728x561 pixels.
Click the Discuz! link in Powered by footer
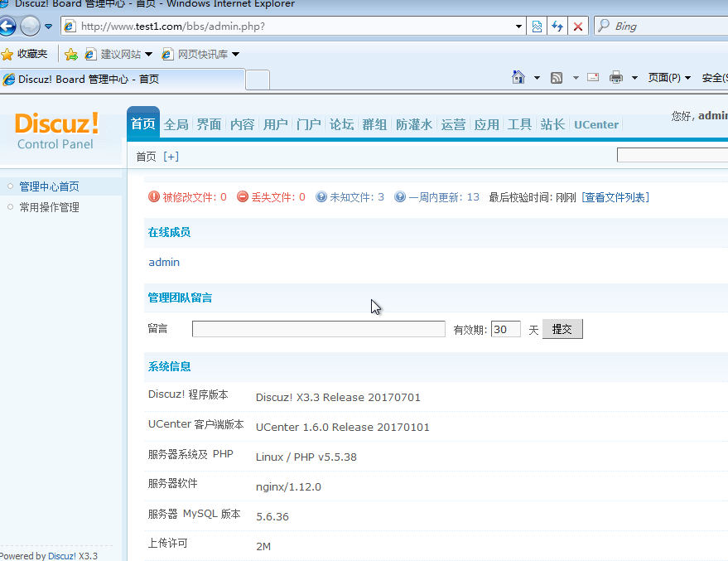62,556
